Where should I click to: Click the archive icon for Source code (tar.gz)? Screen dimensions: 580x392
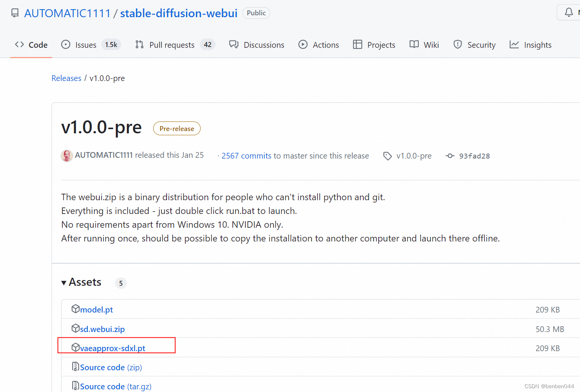[76, 386]
